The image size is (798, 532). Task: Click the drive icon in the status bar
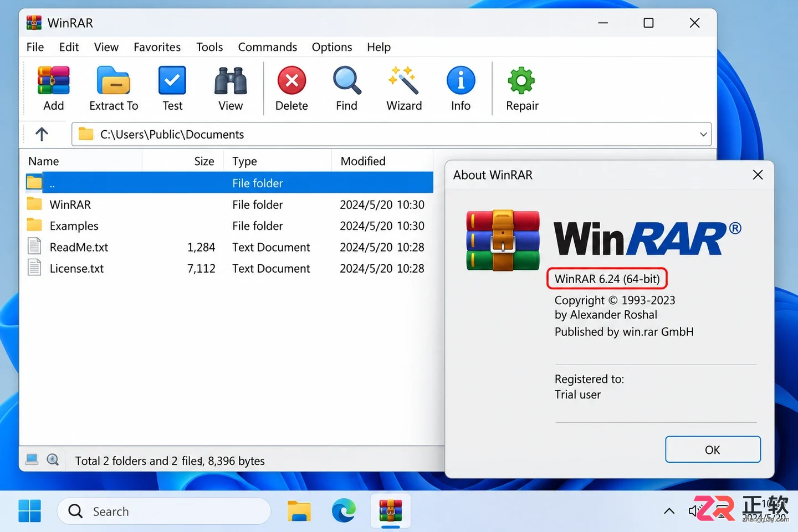(x=32, y=459)
